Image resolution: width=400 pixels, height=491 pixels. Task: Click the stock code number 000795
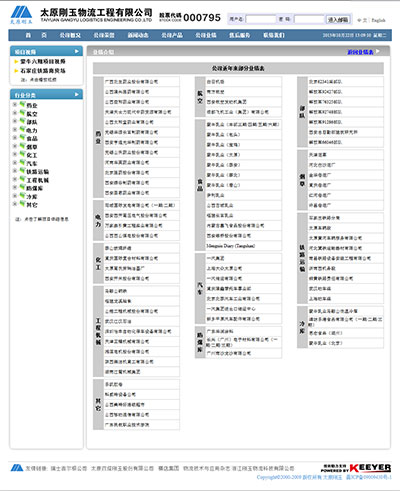(x=202, y=17)
